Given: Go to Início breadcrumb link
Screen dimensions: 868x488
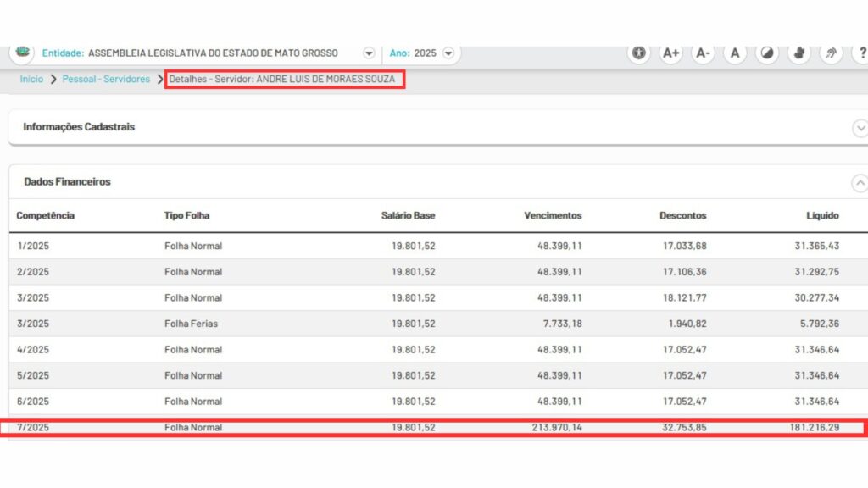Looking at the screenshot, I should [31, 79].
